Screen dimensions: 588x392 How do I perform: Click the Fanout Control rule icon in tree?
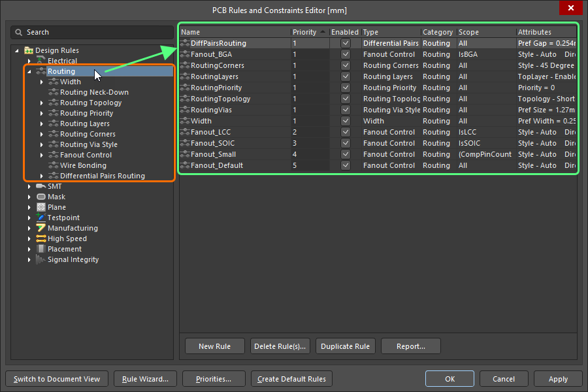click(x=54, y=155)
